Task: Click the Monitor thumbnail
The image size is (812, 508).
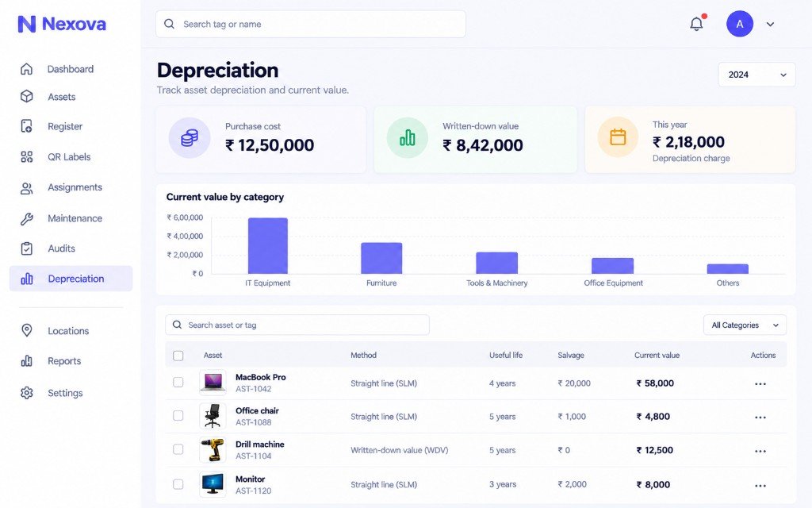Action: point(213,484)
